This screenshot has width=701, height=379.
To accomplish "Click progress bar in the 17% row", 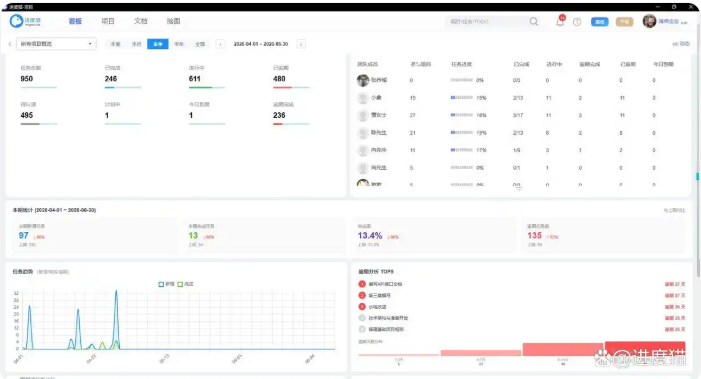I will click(x=462, y=150).
